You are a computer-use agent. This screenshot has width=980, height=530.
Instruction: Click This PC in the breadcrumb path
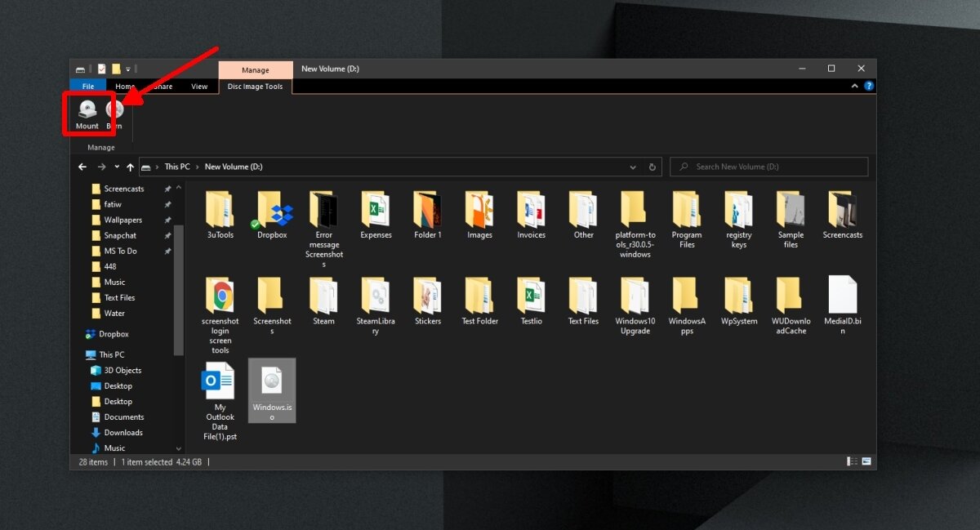(177, 167)
